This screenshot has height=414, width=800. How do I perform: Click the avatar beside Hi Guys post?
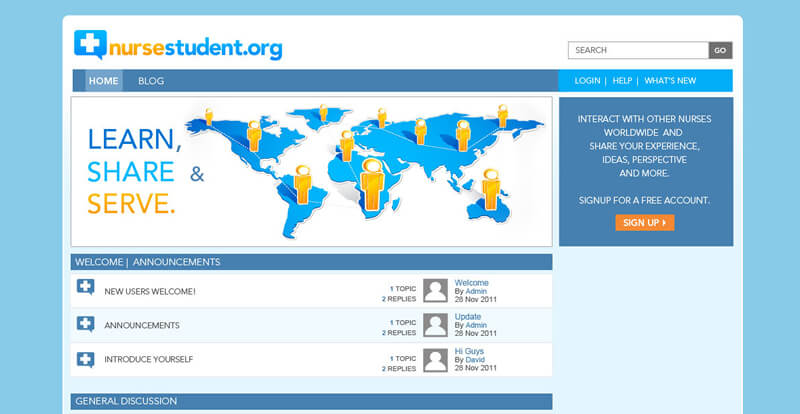point(435,359)
